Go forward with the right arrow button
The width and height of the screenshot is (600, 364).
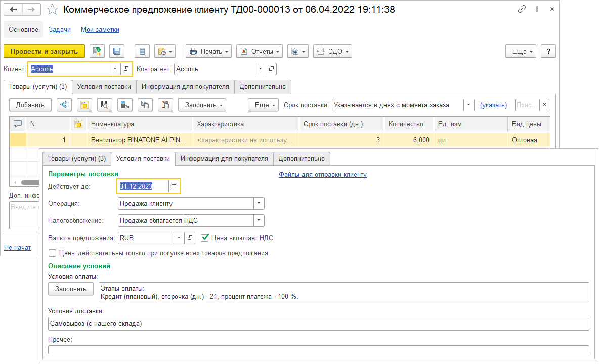coord(32,9)
